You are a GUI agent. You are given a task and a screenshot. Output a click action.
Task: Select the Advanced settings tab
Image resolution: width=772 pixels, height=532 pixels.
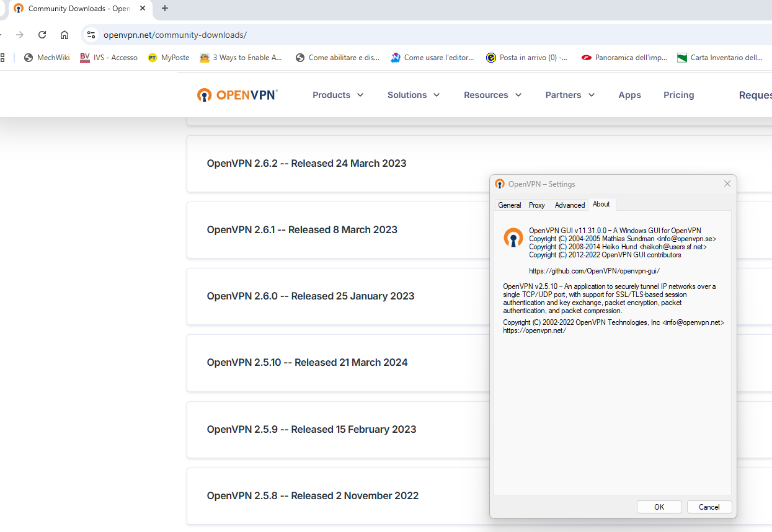pos(569,205)
